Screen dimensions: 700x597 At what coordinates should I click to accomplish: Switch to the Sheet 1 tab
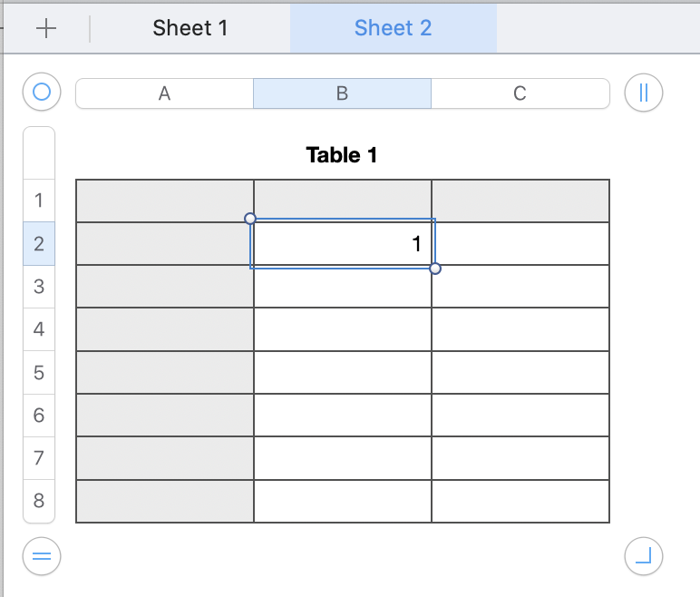coord(190,28)
